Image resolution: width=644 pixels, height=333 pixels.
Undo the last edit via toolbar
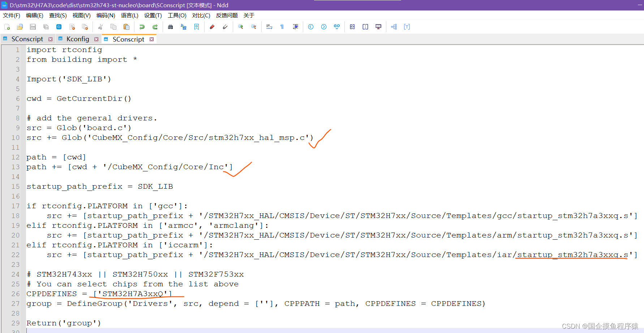pos(142,27)
